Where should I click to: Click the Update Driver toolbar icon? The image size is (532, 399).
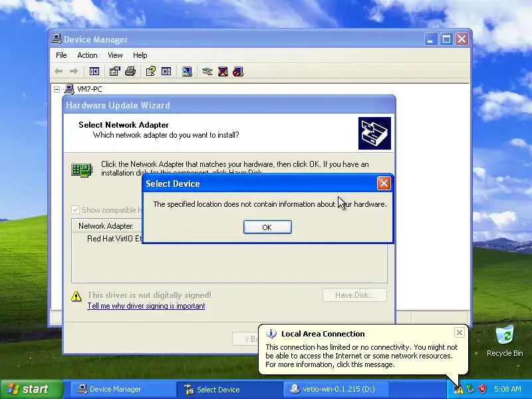coord(207,71)
